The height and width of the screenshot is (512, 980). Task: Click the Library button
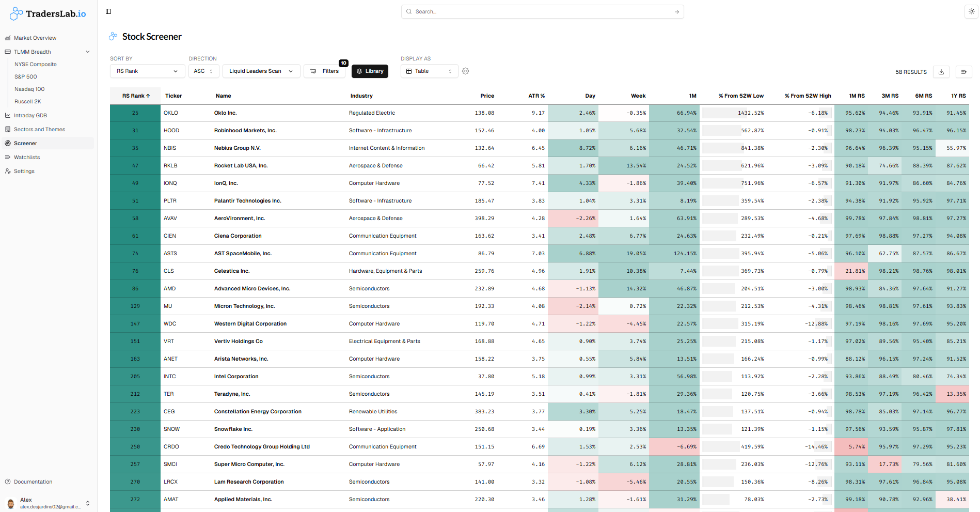[x=370, y=71]
